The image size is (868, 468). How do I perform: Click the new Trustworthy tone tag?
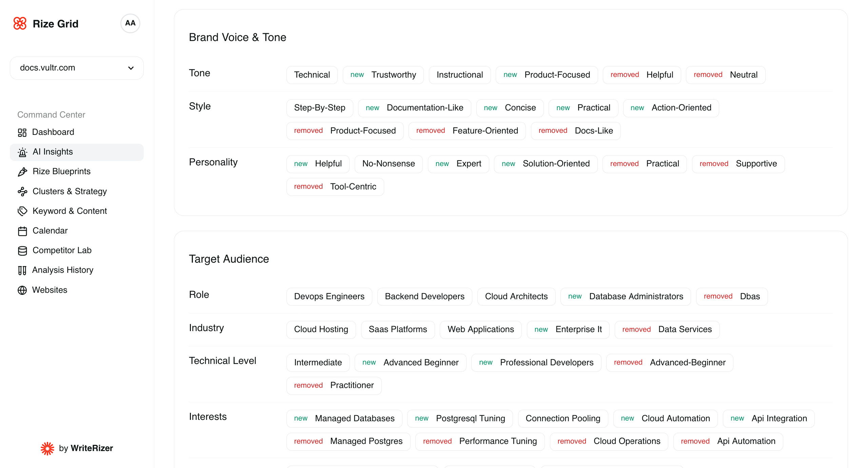click(383, 75)
